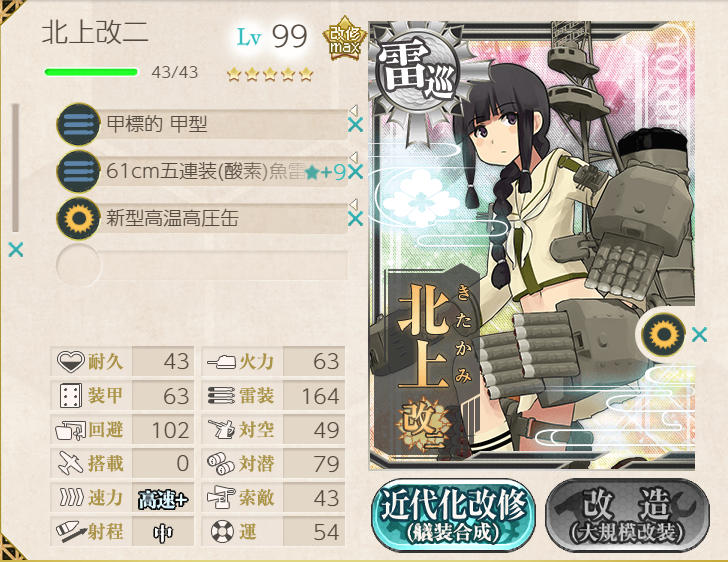This screenshot has width=728, height=562.
Task: Remove 甲標的 甲型 with its X button
Action: pos(355,124)
